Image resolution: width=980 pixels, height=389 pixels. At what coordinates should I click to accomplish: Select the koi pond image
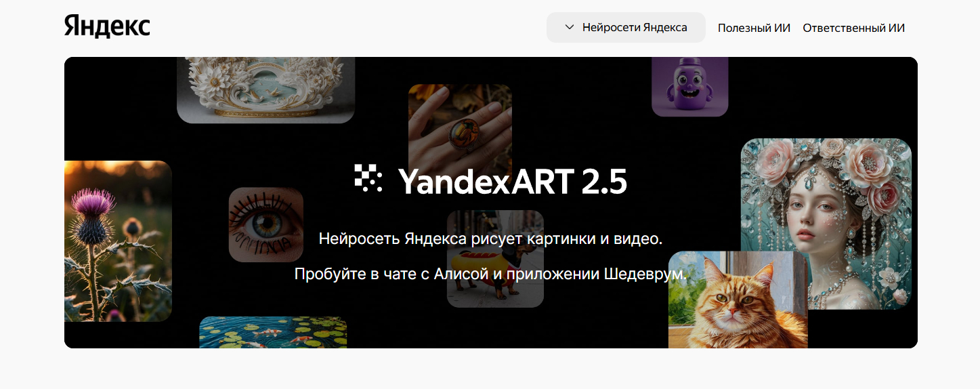coord(273,332)
